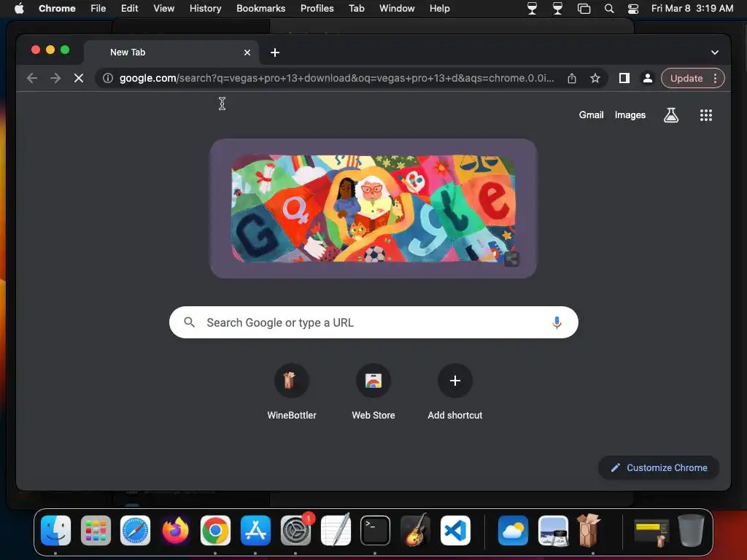Go back using the back arrow
747x560 pixels.
32,78
